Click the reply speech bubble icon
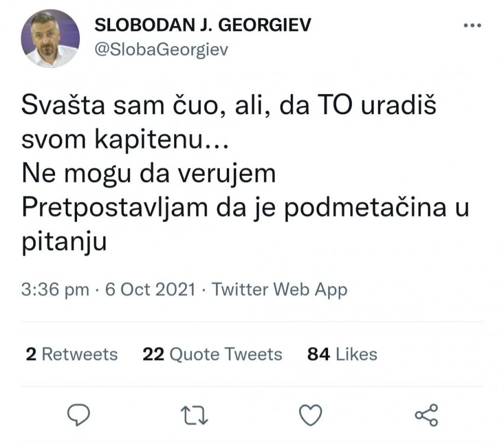504x444 pixels. (79, 414)
